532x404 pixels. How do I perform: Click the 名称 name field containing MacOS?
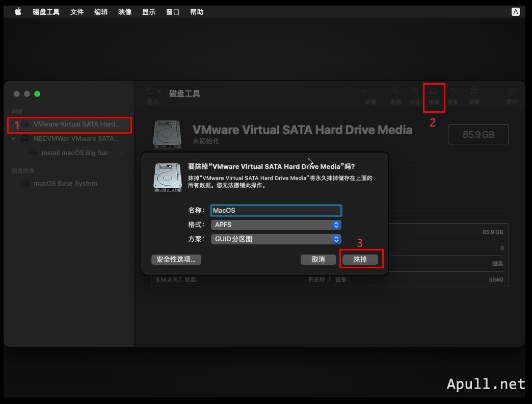[x=276, y=210]
